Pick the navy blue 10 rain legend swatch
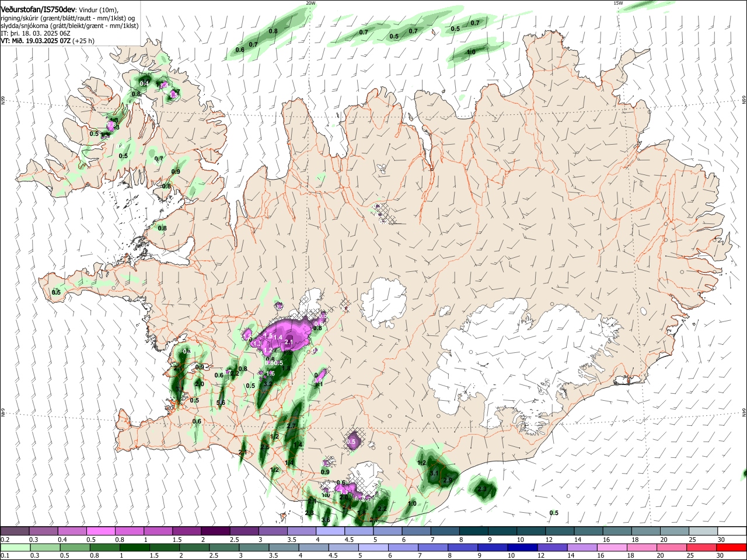 (522, 547)
